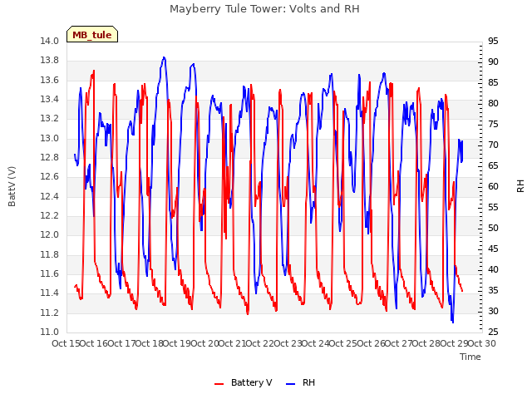The width and height of the screenshot is (532, 399).
Task: Click the 12.0 left axis tick
Action: tap(50, 234)
